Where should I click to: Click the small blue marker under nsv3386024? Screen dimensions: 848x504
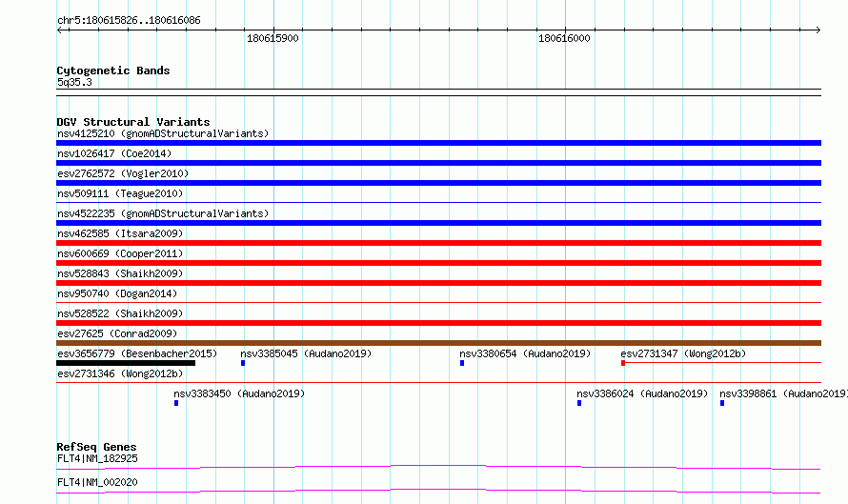(578, 403)
